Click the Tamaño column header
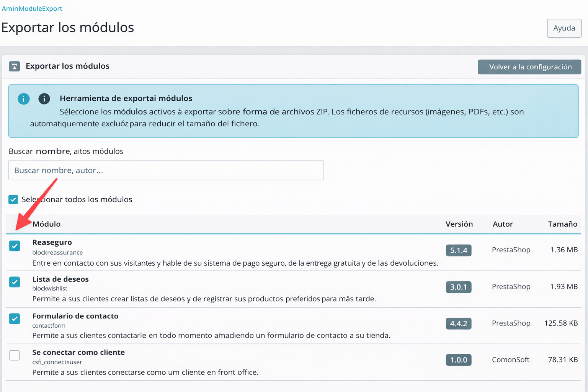The height and width of the screenshot is (392, 588). tap(562, 224)
